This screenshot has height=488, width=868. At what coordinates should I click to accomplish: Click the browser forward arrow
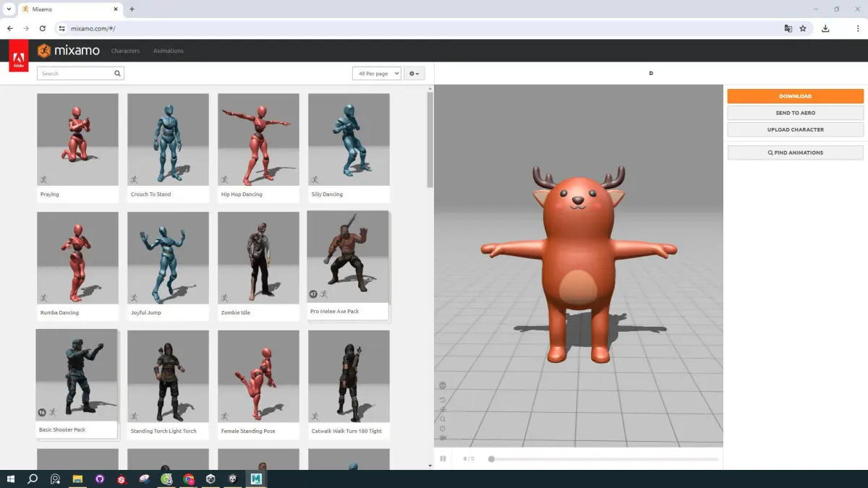tap(26, 28)
